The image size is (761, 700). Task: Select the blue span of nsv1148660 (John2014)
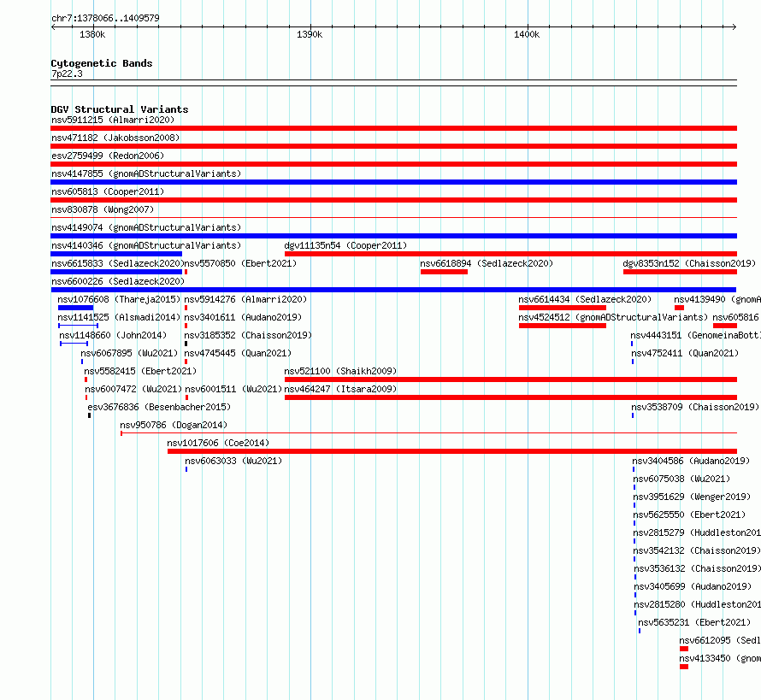74,344
